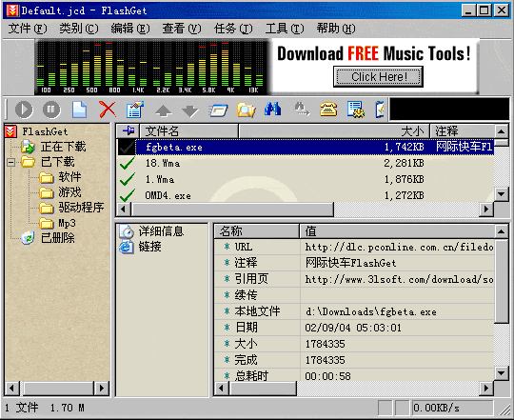514x420 pixels.
Task: Click the greyed transfer arrows toolbar icon
Action: (x=302, y=110)
